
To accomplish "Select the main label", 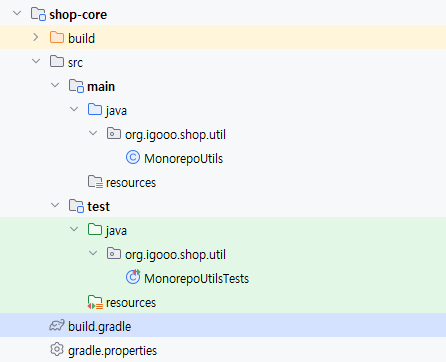I will click(101, 87).
